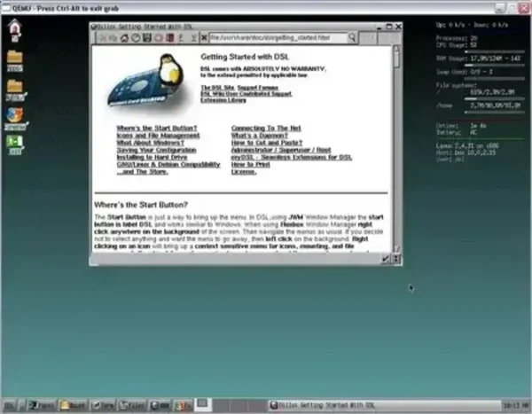Launch the Firefox desktop icon
Screen dimensions: 532x414
tap(15, 119)
